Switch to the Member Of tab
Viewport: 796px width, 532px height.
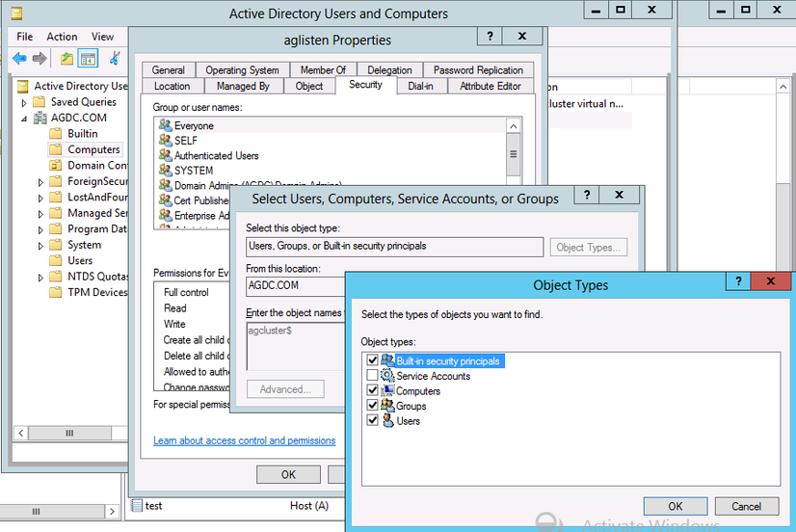(x=323, y=70)
